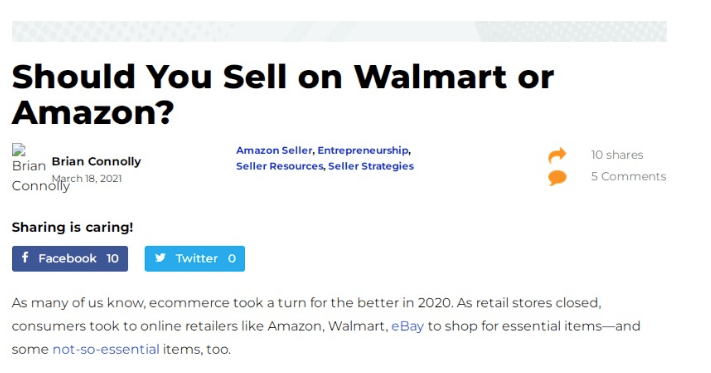711x373 pixels.
Task: Click the faded banner image at top
Action: tap(339, 31)
